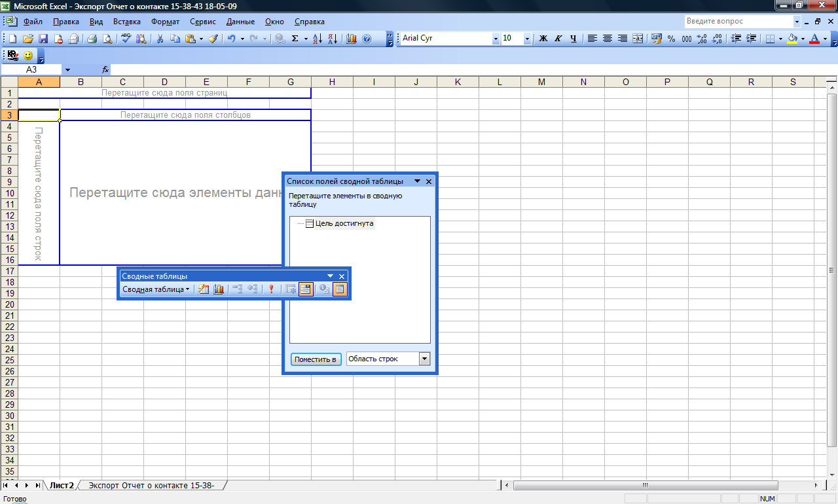Viewport: 838px width, 504px height.
Task: Expand AutoSum functions dropdown arrow
Action: (x=306, y=39)
